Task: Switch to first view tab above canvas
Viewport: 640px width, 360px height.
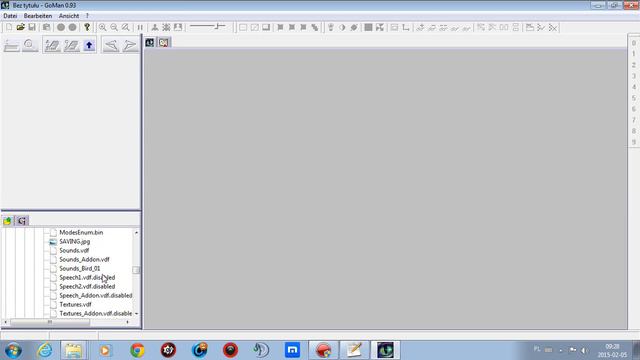Action: [x=150, y=42]
